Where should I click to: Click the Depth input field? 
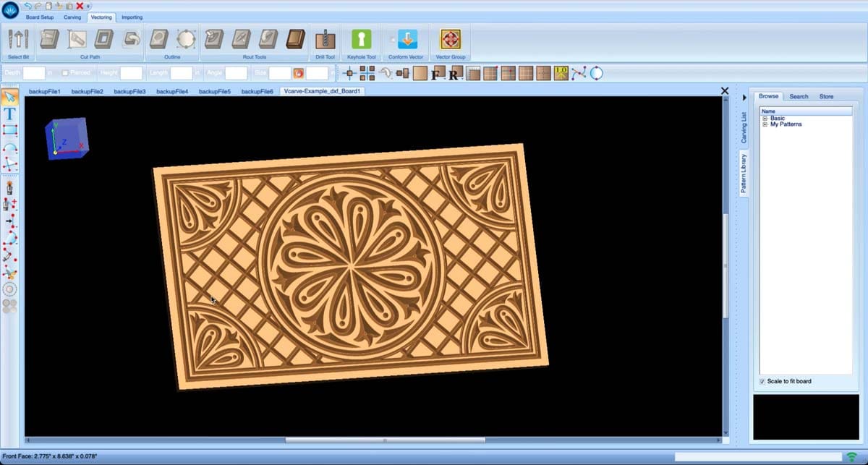[x=34, y=73]
